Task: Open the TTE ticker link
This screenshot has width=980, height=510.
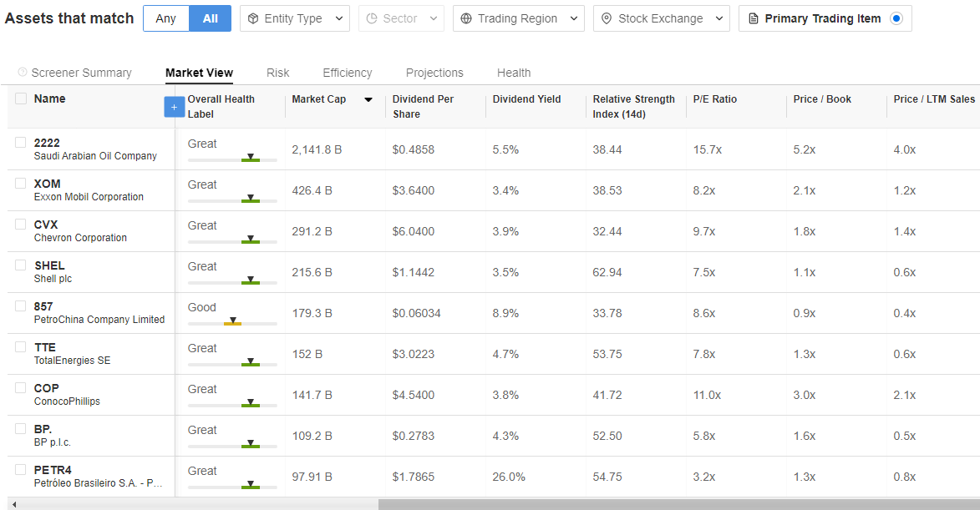Action: click(x=45, y=347)
